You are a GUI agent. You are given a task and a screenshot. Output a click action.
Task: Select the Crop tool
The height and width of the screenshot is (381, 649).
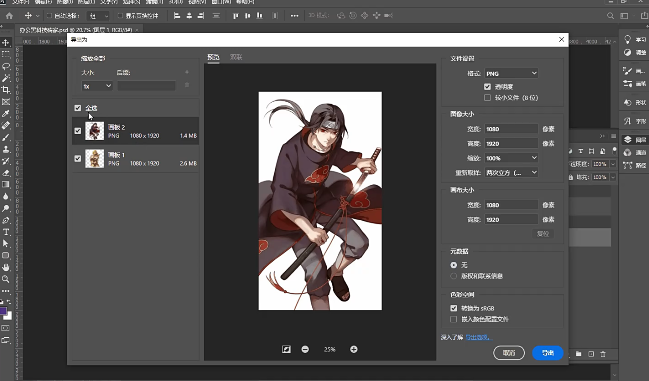point(6,90)
